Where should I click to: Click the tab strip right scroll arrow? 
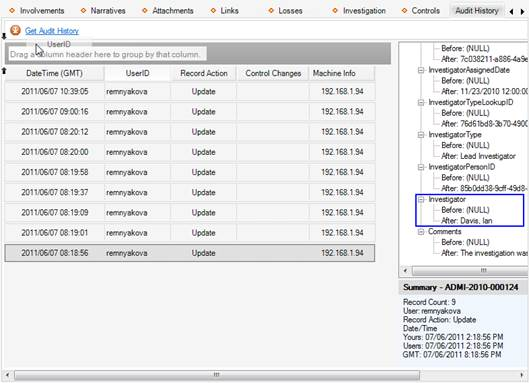point(523,12)
